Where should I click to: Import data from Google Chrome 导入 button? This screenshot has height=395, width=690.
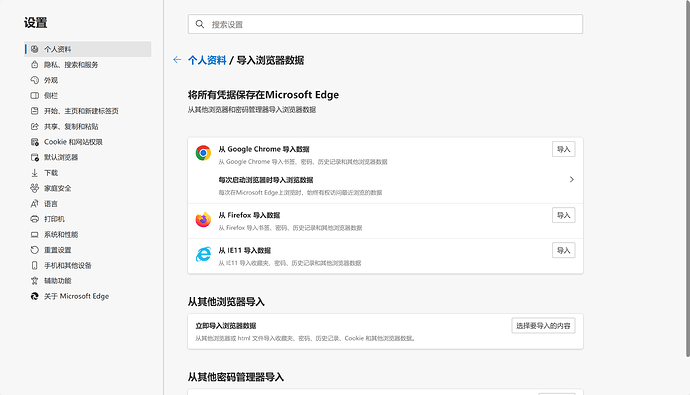[x=564, y=149]
